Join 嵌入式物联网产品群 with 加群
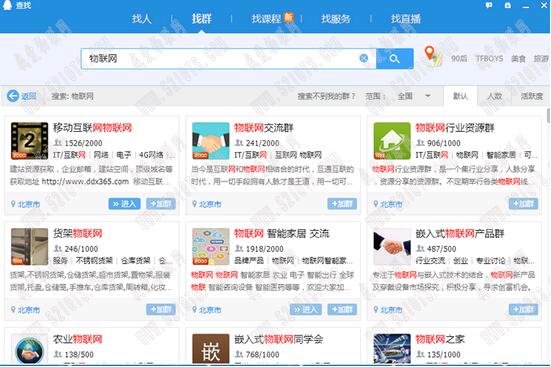Screen dimensions: 551x367 pos(524,310)
